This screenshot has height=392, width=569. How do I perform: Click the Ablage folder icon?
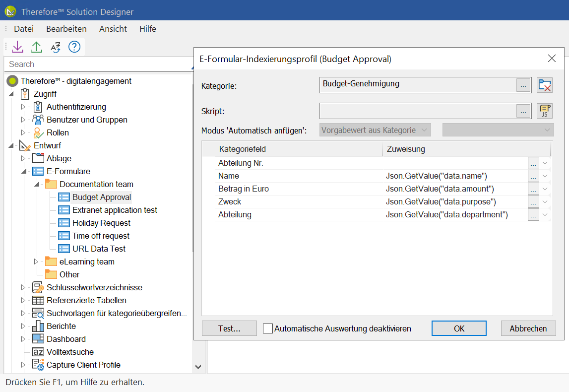(38, 158)
